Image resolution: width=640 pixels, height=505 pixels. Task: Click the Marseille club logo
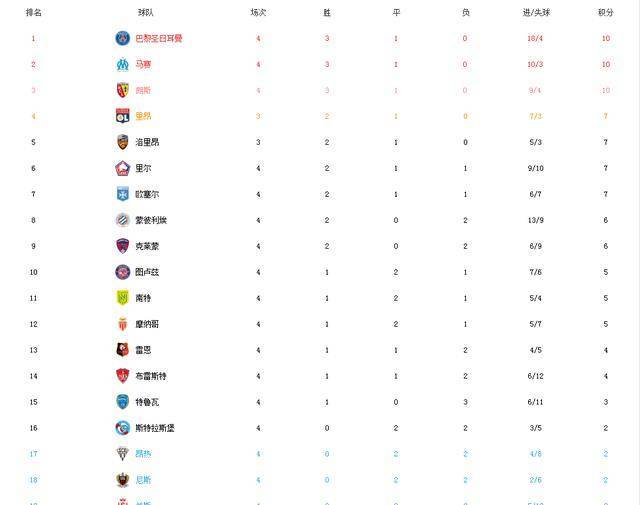(x=122, y=65)
